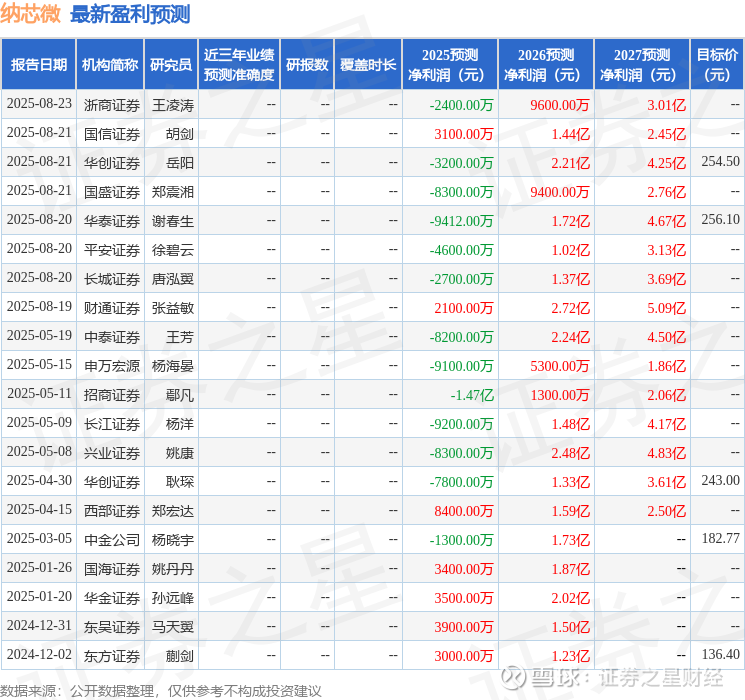This screenshot has width=745, height=700.
Task: Click the 最新盈利预测 title text
Action: (130, 14)
